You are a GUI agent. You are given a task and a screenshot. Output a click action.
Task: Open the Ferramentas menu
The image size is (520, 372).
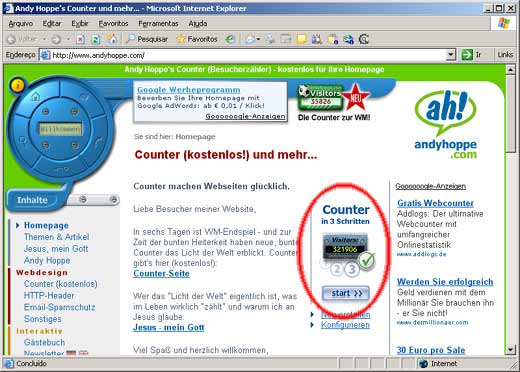158,24
